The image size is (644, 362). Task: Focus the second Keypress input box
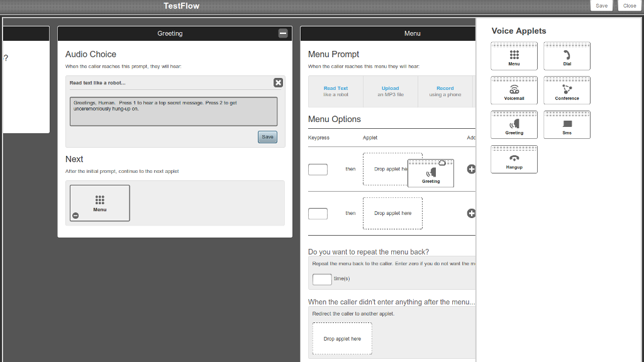[318, 214]
